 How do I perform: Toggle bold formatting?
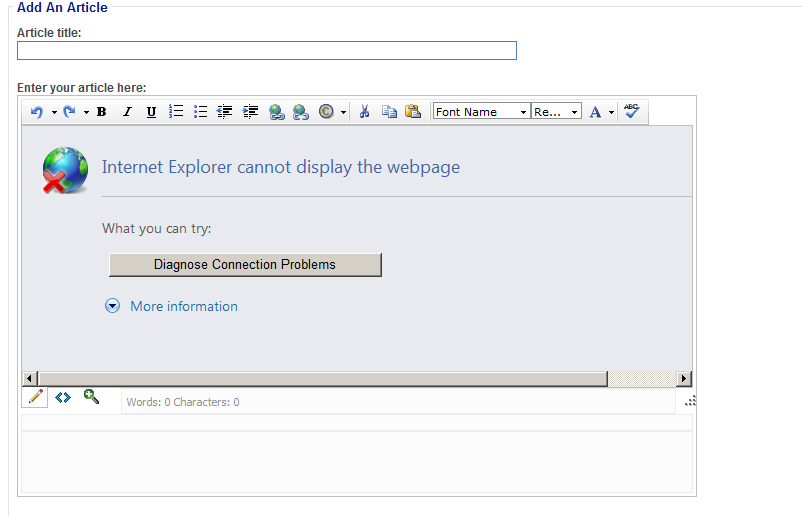pos(102,112)
